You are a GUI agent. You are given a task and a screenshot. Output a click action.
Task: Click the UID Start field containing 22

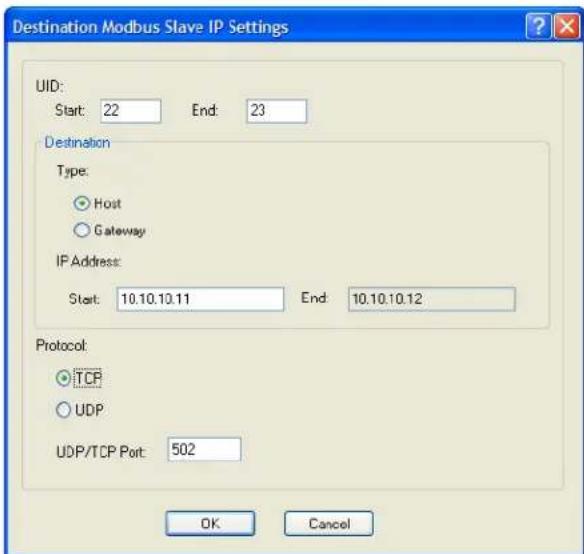click(131, 111)
